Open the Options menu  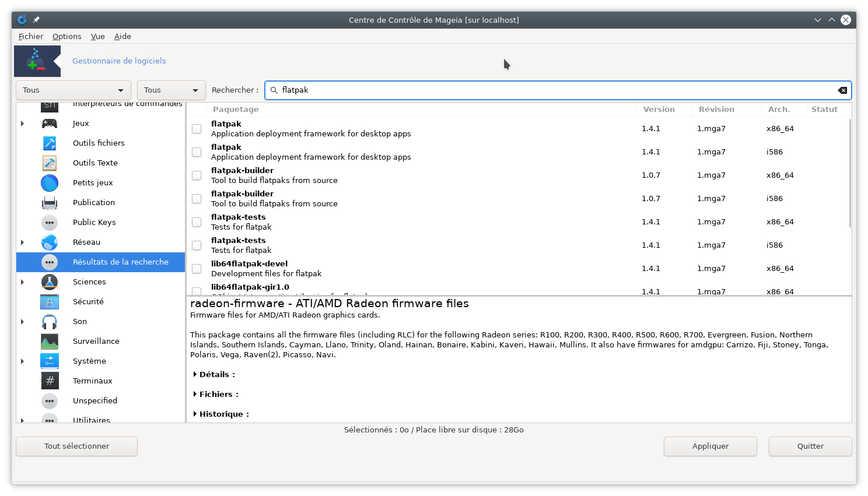(x=67, y=36)
